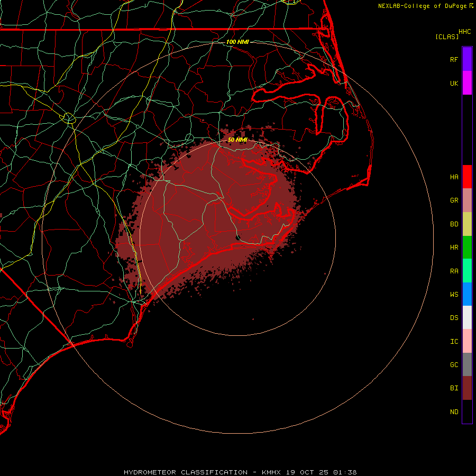Viewport: 476px width, 476px height.
Task: Click the HYDROMETEOR CLASSIFICATION title text
Action: point(186,472)
